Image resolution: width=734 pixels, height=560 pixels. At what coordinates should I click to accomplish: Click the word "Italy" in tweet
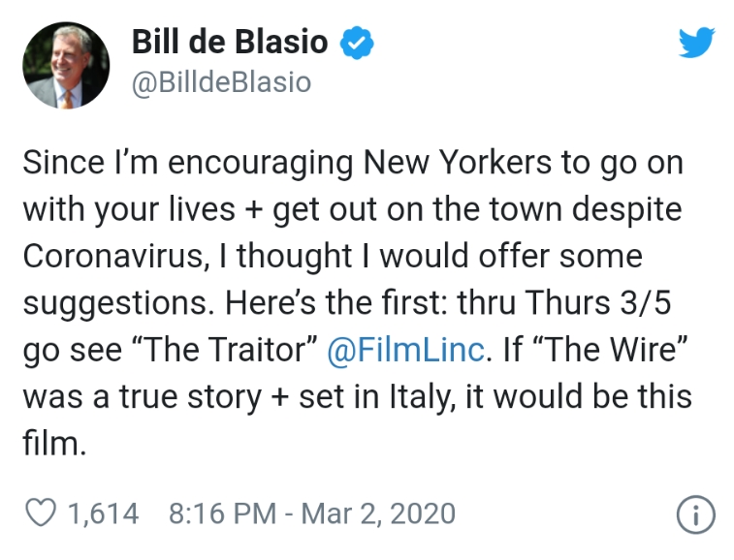[x=422, y=397]
